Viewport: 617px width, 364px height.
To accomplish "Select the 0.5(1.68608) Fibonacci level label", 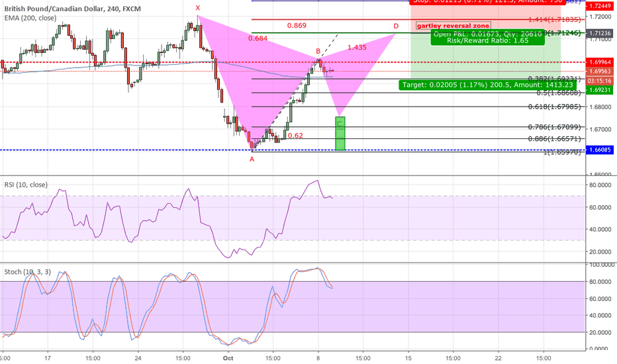I will pos(558,93).
